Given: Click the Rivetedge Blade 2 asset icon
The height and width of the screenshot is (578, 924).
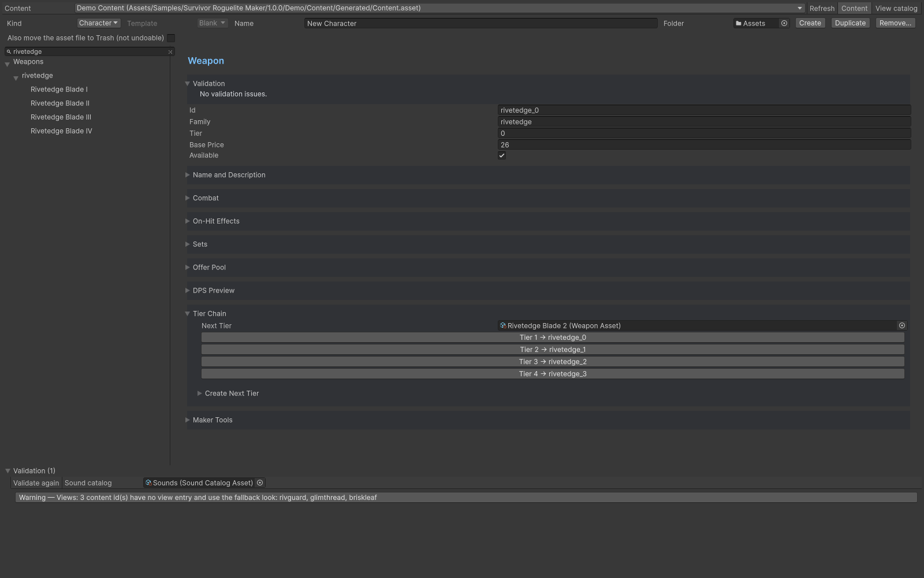Looking at the screenshot, I should (x=503, y=325).
